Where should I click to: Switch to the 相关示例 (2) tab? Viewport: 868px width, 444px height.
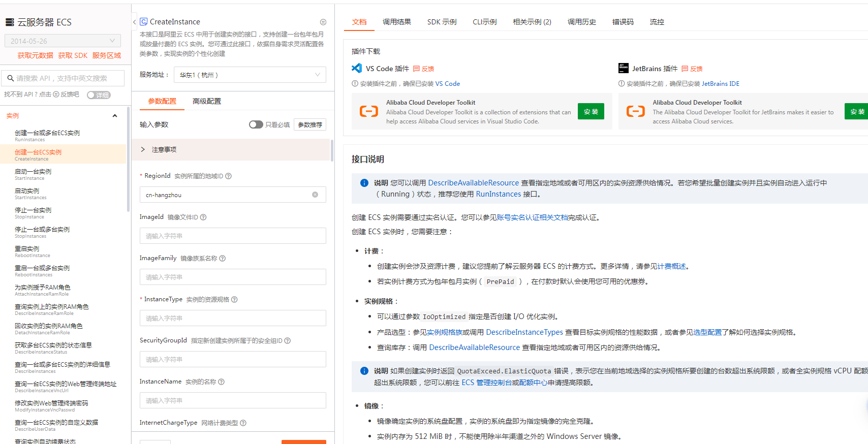(532, 22)
